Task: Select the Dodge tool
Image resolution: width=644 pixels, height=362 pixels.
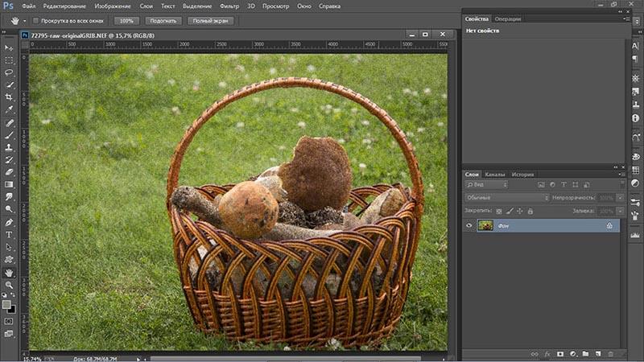Action: tap(9, 209)
